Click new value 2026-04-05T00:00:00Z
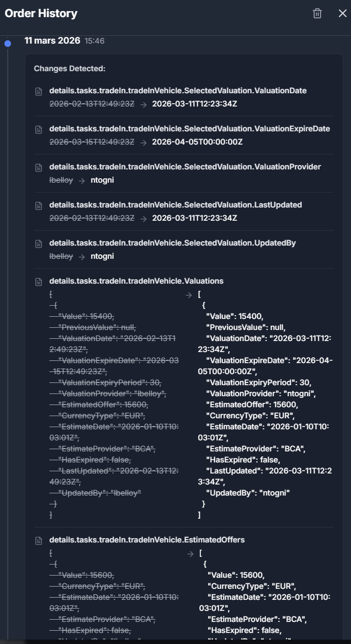351x644 pixels. [x=198, y=142]
